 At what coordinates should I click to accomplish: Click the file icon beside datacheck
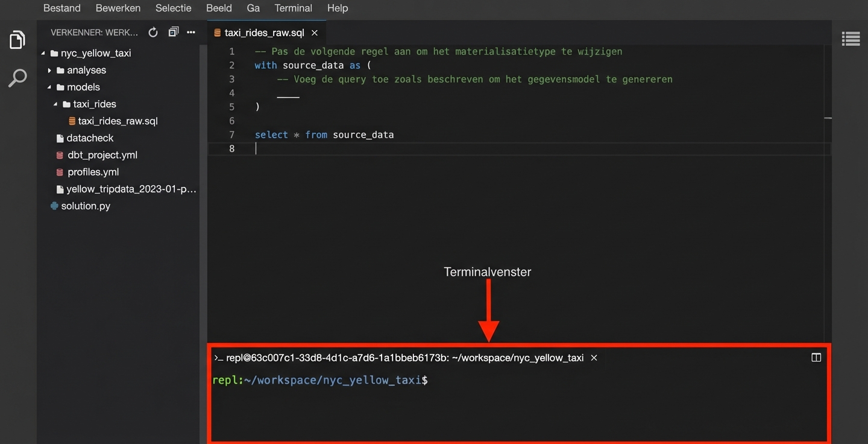click(x=60, y=138)
